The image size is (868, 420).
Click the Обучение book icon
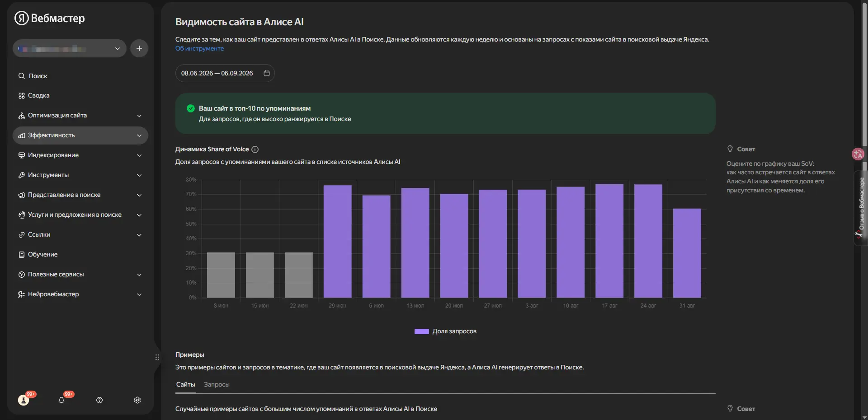[22, 255]
